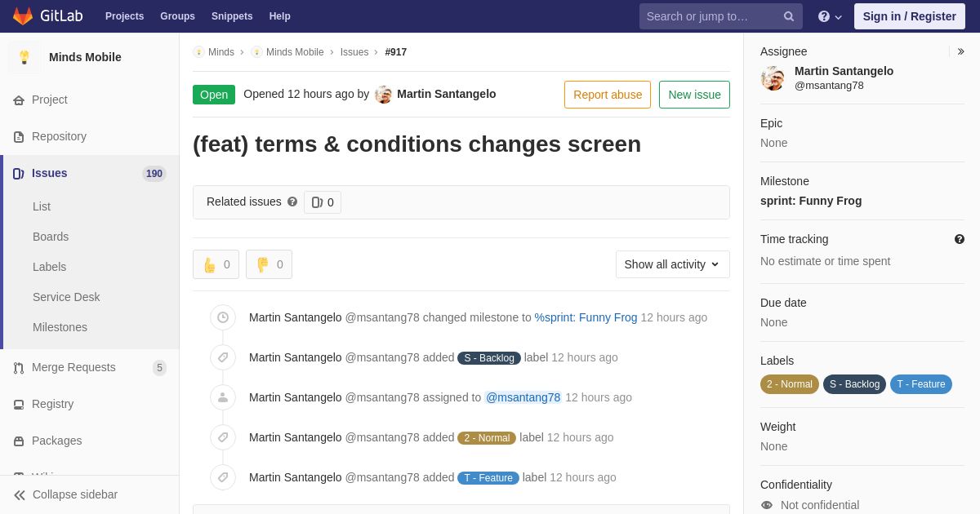Give a thumbs down reaction
This screenshot has width=980, height=514.
269,264
